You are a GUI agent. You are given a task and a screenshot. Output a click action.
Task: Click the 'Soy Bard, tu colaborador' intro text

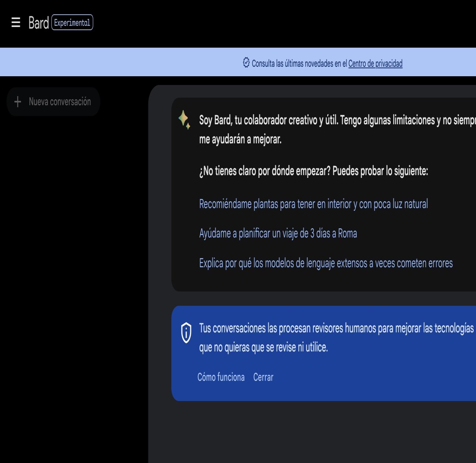tap(337, 129)
